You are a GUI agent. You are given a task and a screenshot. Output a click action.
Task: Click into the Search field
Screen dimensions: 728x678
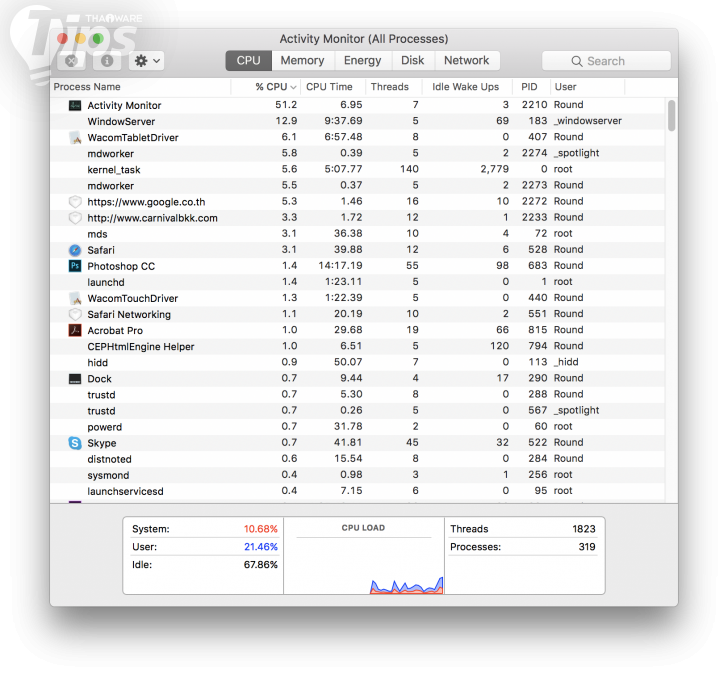(606, 61)
